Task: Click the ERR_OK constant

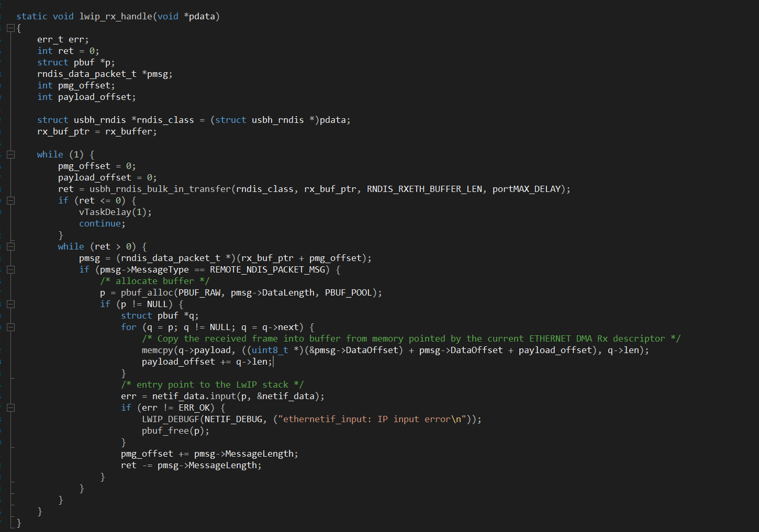Action: click(194, 408)
